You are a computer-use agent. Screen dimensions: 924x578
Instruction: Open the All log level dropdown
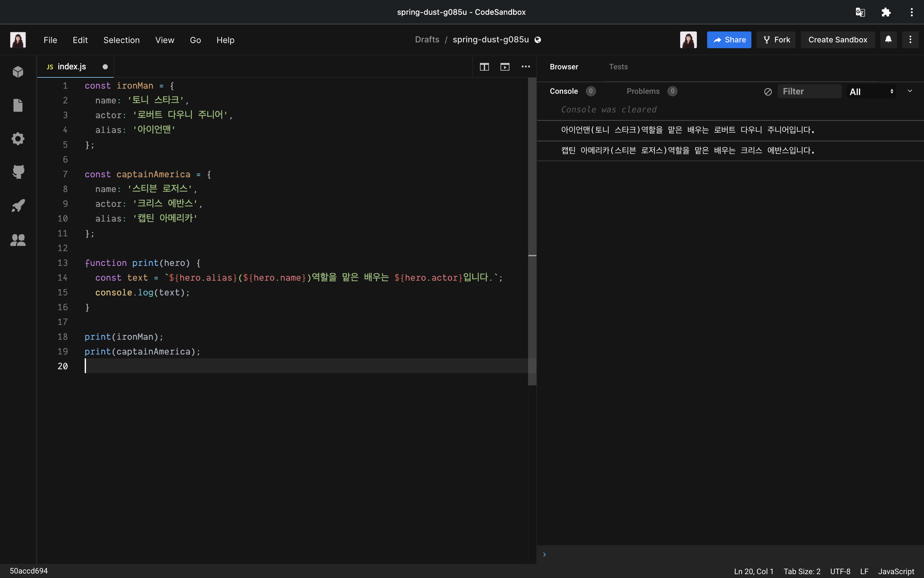pos(871,92)
